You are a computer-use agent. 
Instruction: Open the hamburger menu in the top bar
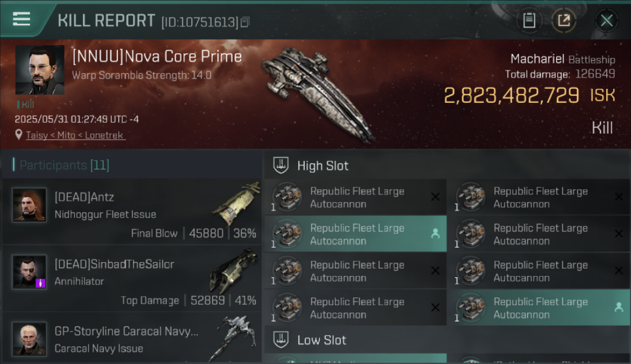point(21,19)
